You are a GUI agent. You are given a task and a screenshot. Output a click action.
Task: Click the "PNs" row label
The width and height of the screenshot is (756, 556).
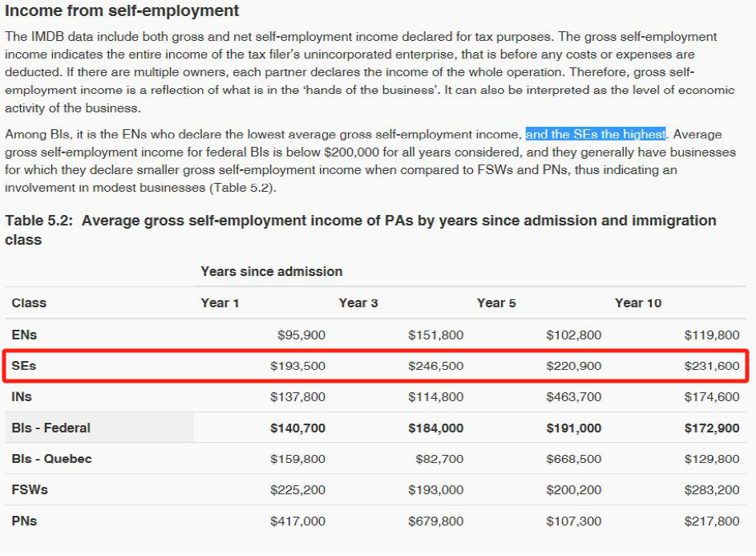[24, 521]
